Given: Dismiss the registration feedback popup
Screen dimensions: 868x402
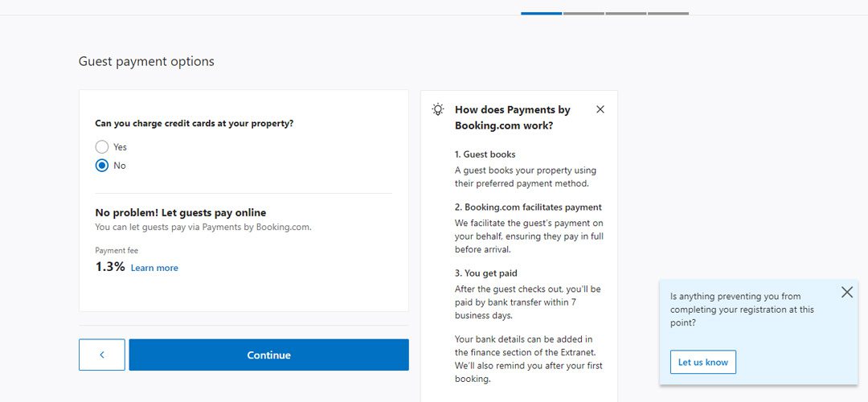Looking at the screenshot, I should tap(847, 293).
